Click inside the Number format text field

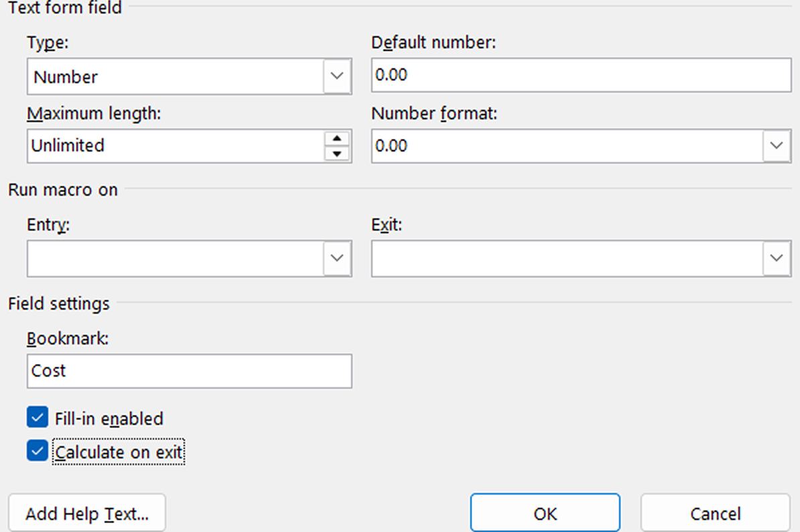(x=567, y=146)
